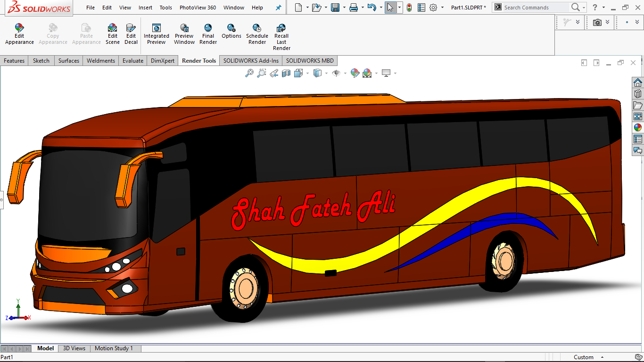644x362 pixels.
Task: Click Previous View icon
Action: 274,73
